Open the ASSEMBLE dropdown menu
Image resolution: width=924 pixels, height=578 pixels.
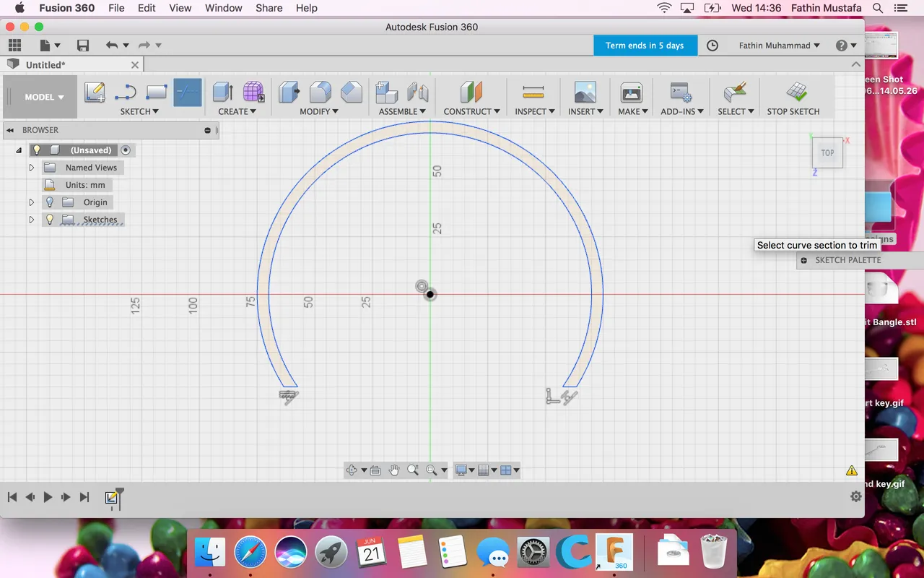402,111
